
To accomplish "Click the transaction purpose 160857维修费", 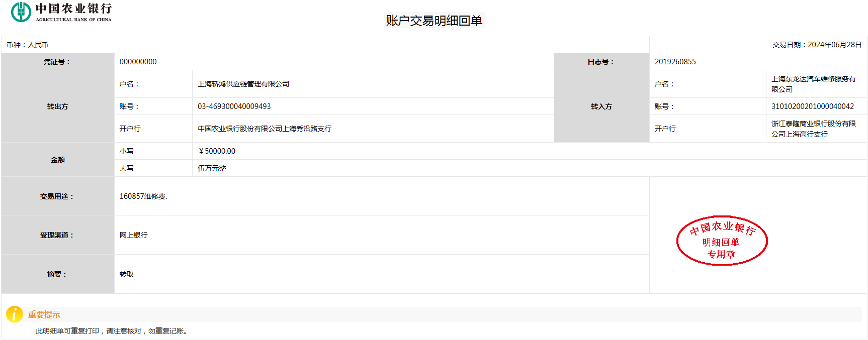I will (143, 196).
